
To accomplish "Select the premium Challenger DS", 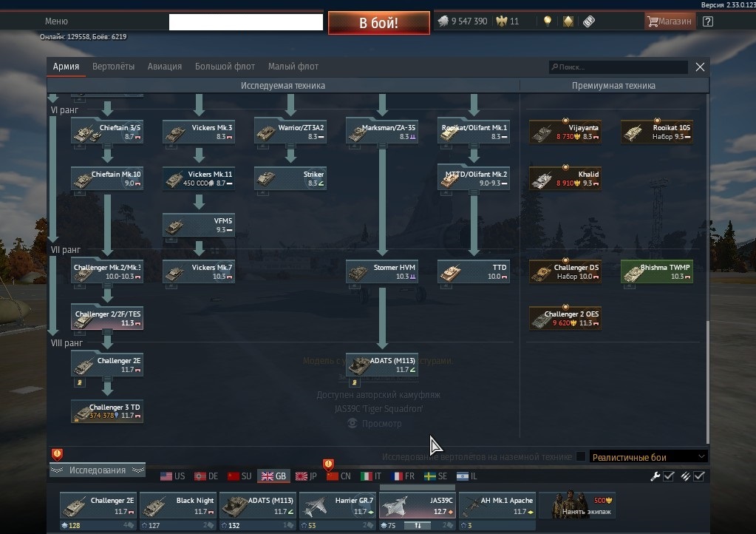I will tap(565, 271).
